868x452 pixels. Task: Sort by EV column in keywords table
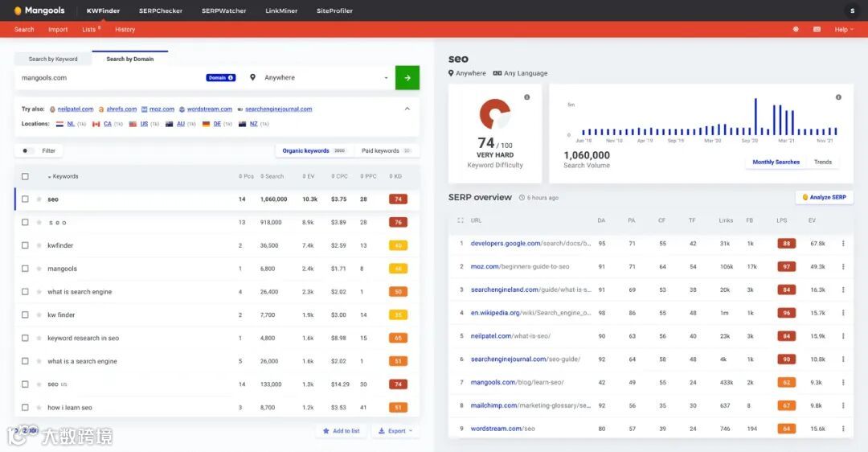(x=309, y=176)
